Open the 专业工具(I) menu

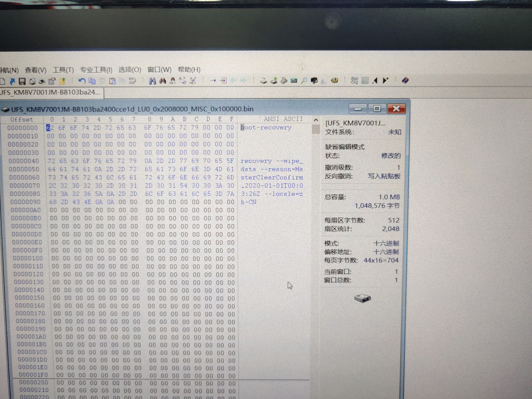96,70
